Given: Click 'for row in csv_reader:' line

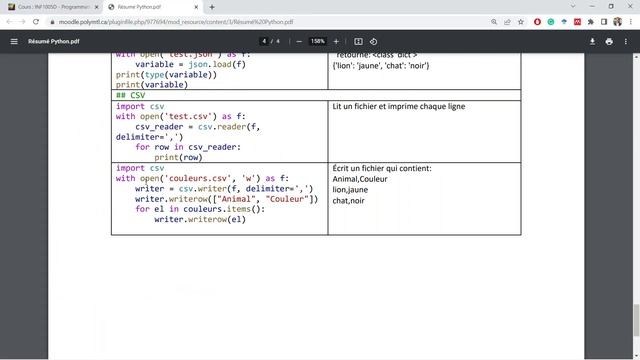Looking at the screenshot, I should coord(188,147).
